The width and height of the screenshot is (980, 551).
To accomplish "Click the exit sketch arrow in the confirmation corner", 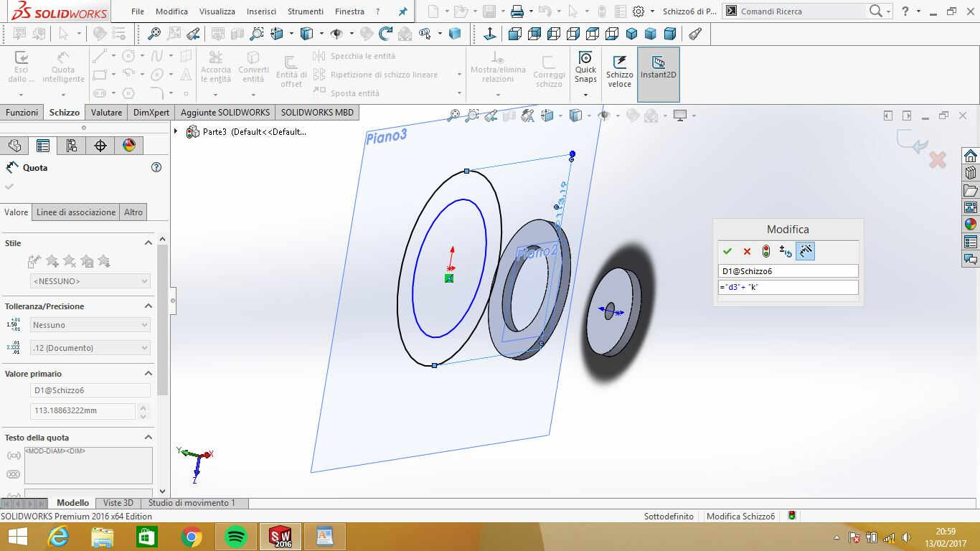I will (x=911, y=142).
